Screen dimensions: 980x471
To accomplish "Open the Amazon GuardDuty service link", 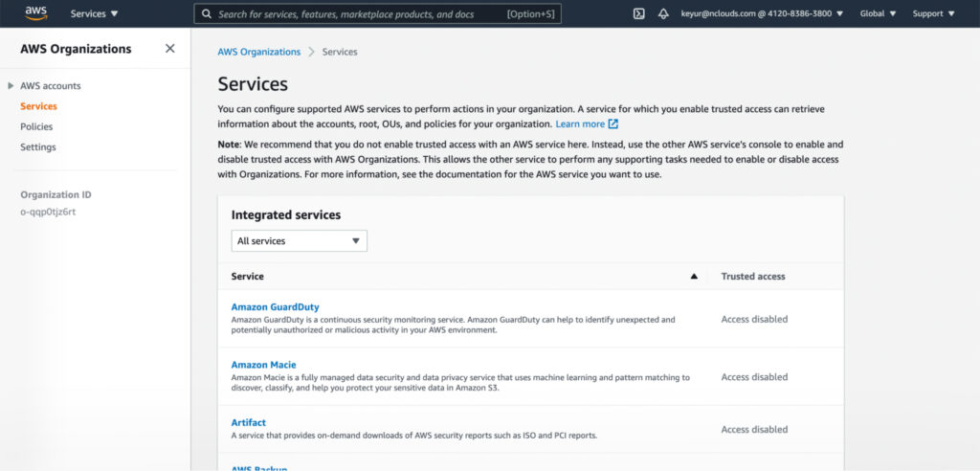I will pos(275,307).
